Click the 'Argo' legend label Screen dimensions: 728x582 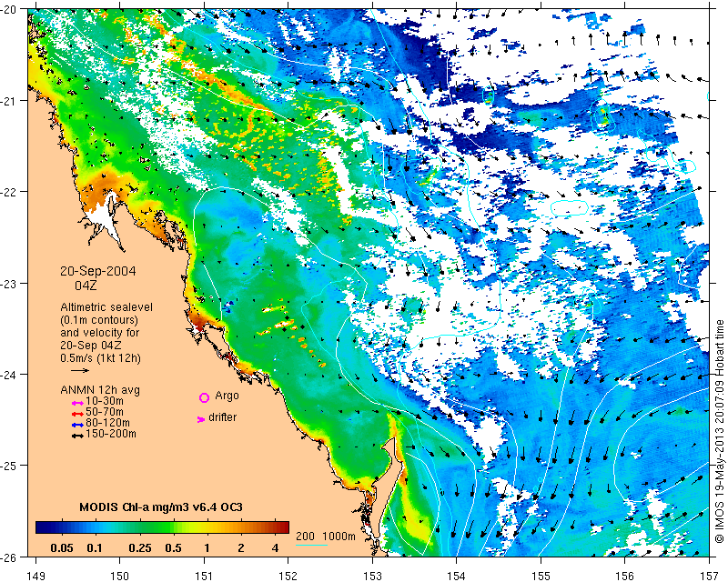pyautogui.click(x=227, y=396)
